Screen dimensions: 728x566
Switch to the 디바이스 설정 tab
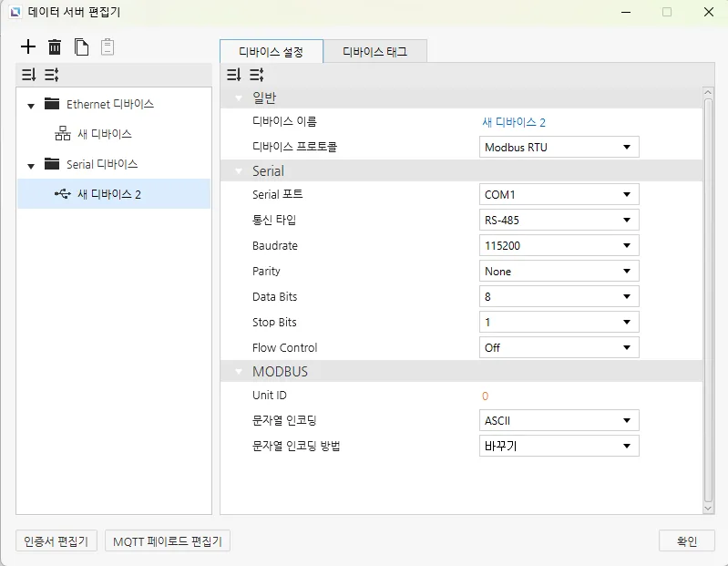coord(271,52)
